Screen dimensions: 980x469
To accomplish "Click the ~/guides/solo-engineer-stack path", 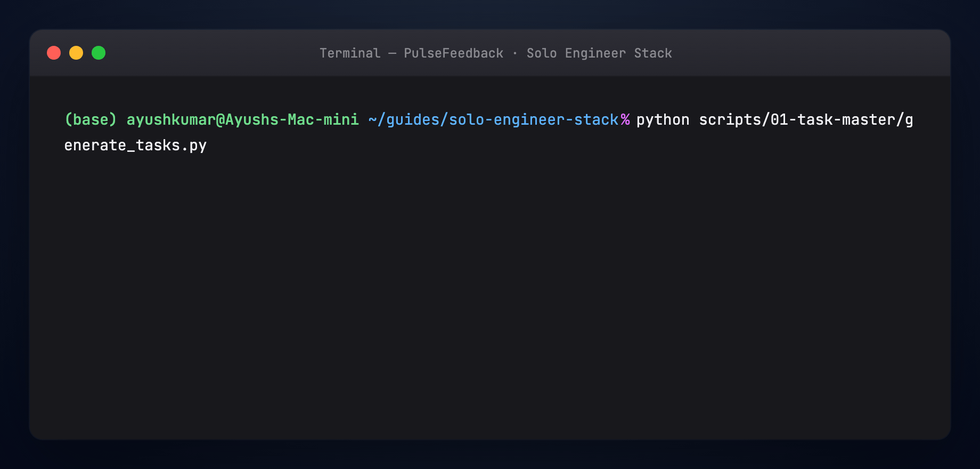I will tap(493, 119).
